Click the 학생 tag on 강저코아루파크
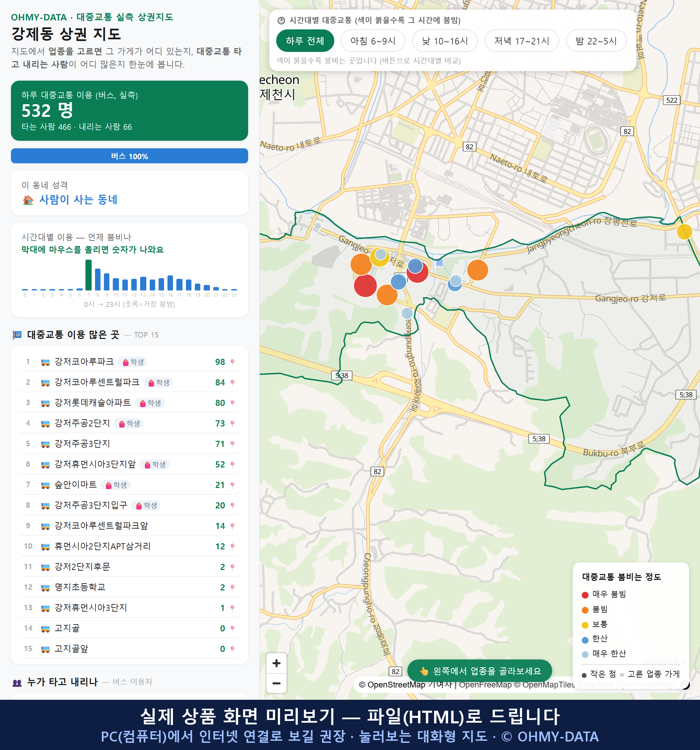 tap(133, 362)
